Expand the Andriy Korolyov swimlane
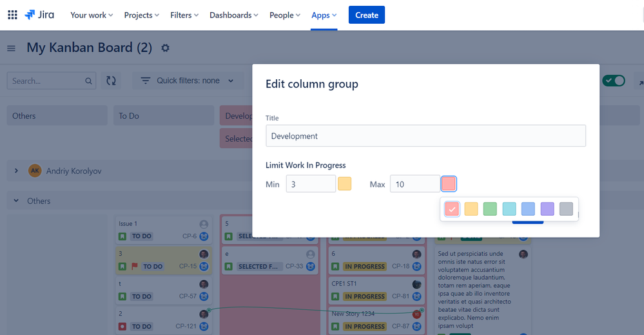The image size is (644, 335). pos(16,170)
